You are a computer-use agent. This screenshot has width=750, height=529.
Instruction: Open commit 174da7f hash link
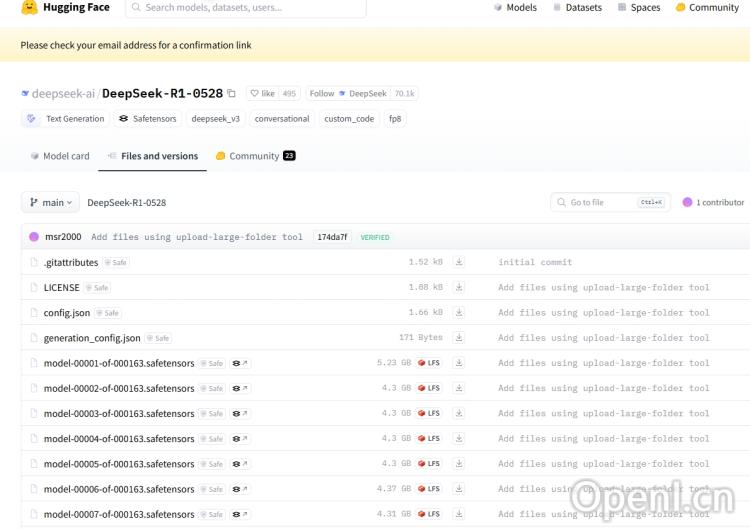(332, 237)
